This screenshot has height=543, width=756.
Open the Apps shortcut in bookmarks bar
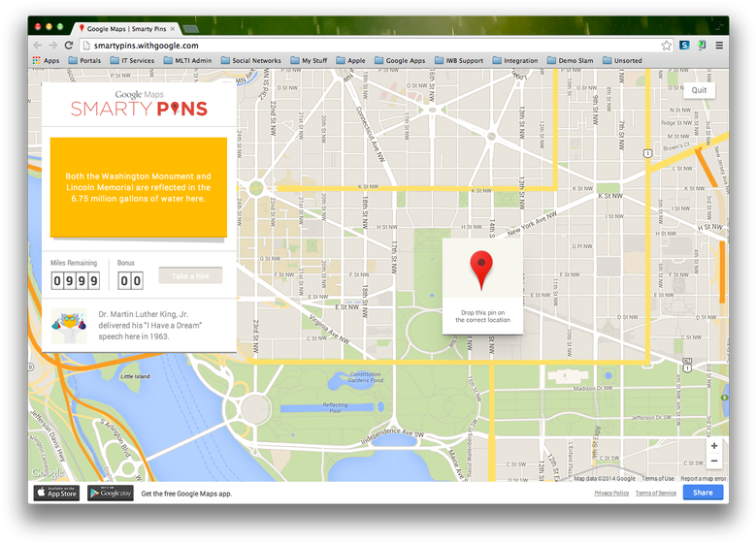pos(46,60)
